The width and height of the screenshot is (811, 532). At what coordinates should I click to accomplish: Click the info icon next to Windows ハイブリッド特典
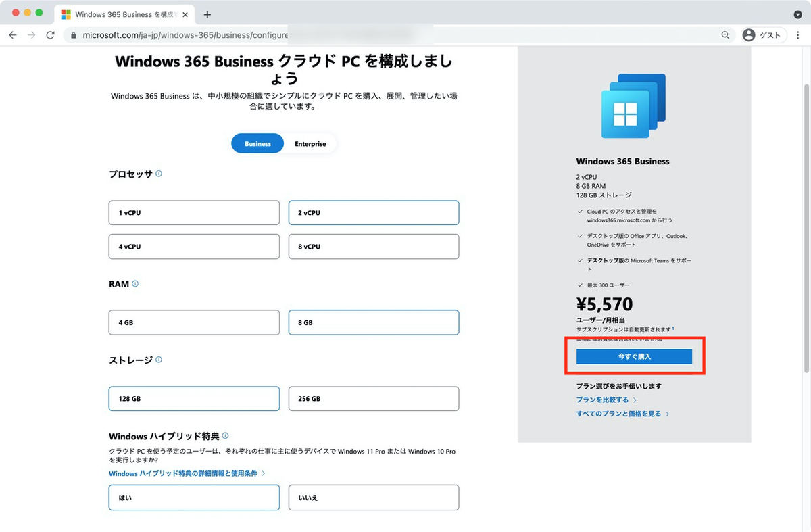[225, 436]
